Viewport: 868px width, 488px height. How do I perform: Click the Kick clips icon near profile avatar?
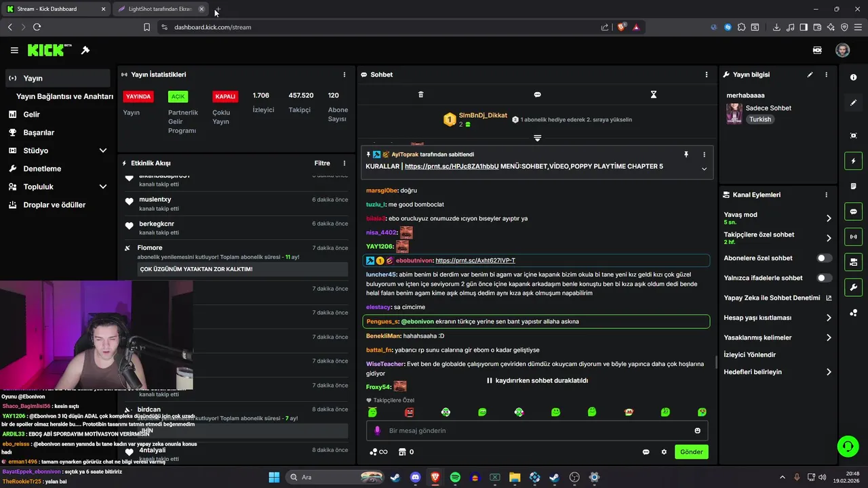click(x=817, y=50)
